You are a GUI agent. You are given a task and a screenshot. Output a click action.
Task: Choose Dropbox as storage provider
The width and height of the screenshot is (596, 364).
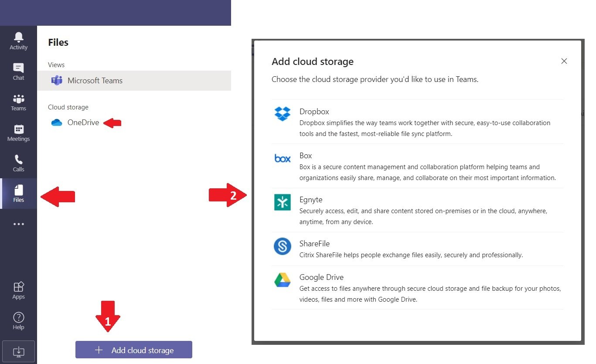point(417,122)
